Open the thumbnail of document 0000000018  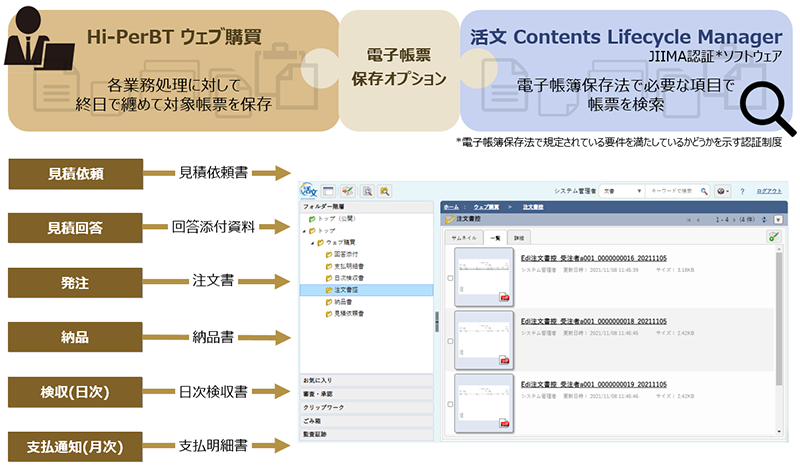tap(484, 340)
